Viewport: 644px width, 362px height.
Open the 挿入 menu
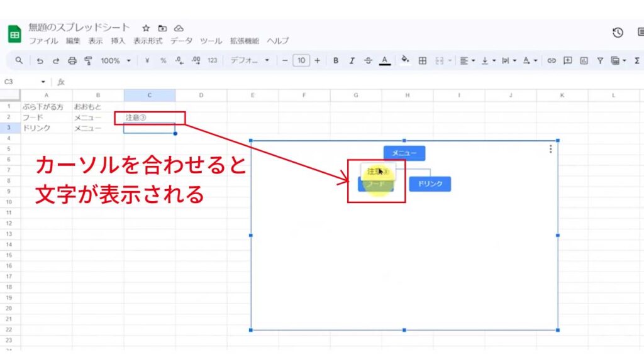tap(118, 41)
